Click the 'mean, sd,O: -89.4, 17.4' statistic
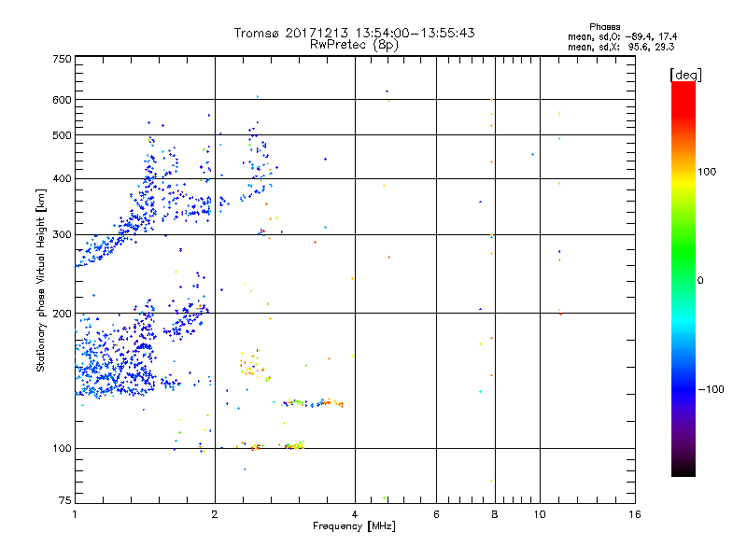 [x=622, y=37]
